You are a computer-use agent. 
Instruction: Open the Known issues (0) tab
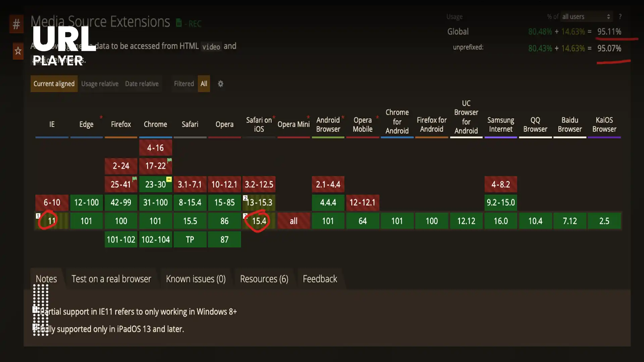pyautogui.click(x=196, y=279)
